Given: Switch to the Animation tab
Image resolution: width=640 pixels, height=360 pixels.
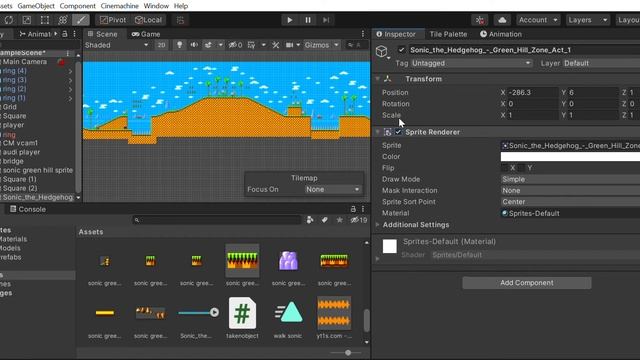Looking at the screenshot, I should [501, 34].
